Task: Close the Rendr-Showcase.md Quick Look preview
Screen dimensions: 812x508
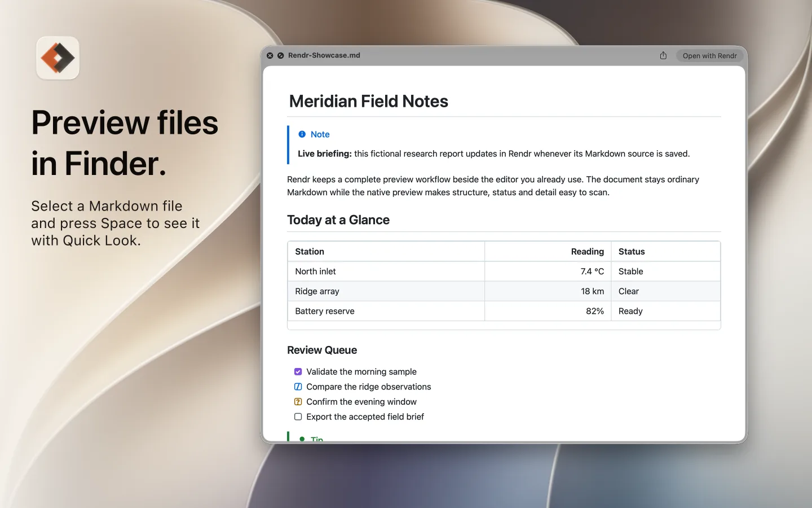Action: pyautogui.click(x=270, y=55)
